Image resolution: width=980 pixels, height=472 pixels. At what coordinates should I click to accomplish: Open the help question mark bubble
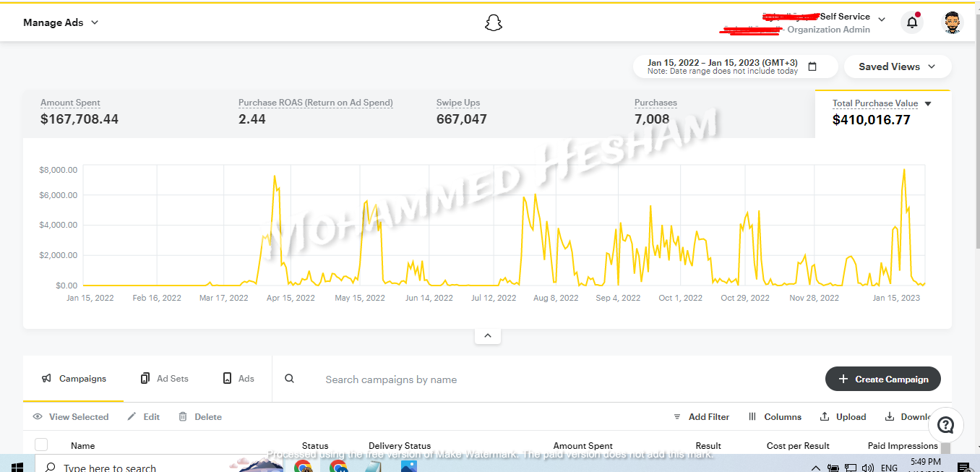pyautogui.click(x=945, y=426)
